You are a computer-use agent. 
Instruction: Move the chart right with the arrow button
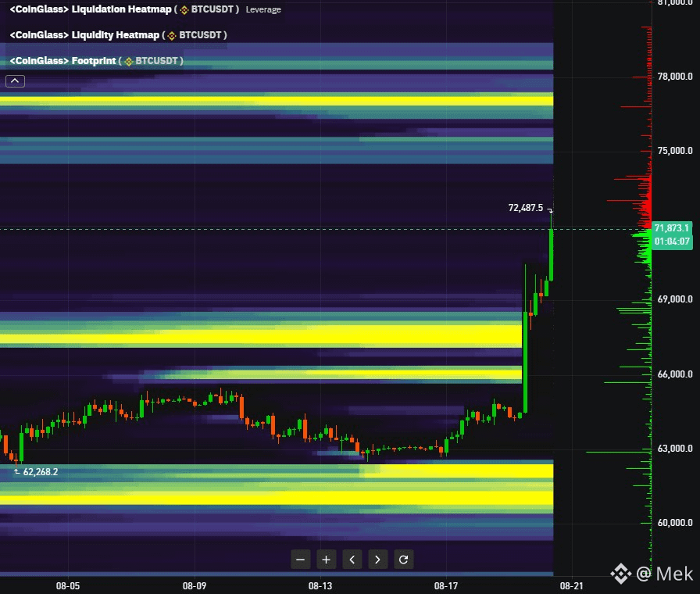tap(377, 560)
